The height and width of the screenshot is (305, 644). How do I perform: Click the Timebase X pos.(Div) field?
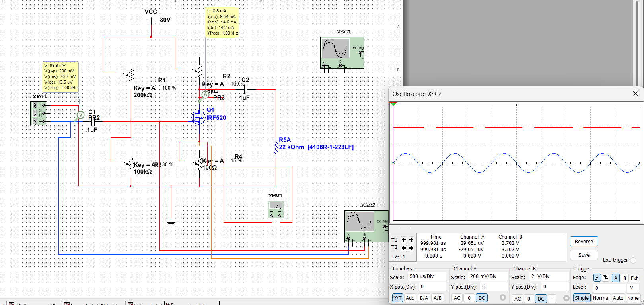[x=433, y=287]
